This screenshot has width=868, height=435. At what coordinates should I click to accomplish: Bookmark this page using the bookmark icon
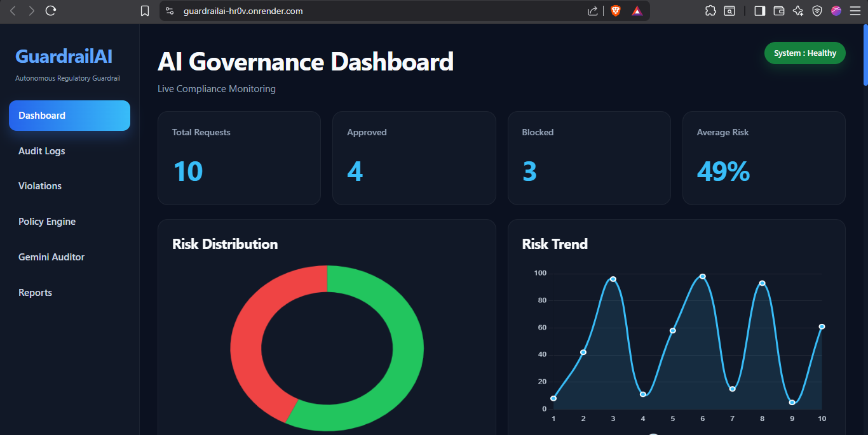point(145,11)
